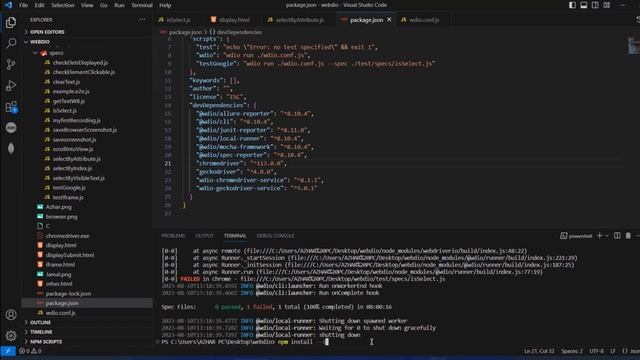The image size is (640, 360).
Task: Click the VS Code logo in title bar
Action: 8,5
